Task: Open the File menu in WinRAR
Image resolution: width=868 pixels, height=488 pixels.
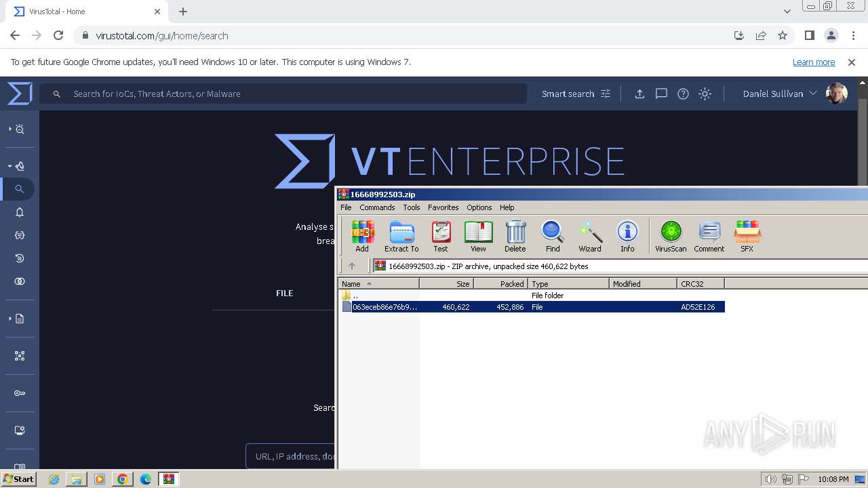Action: pos(346,207)
